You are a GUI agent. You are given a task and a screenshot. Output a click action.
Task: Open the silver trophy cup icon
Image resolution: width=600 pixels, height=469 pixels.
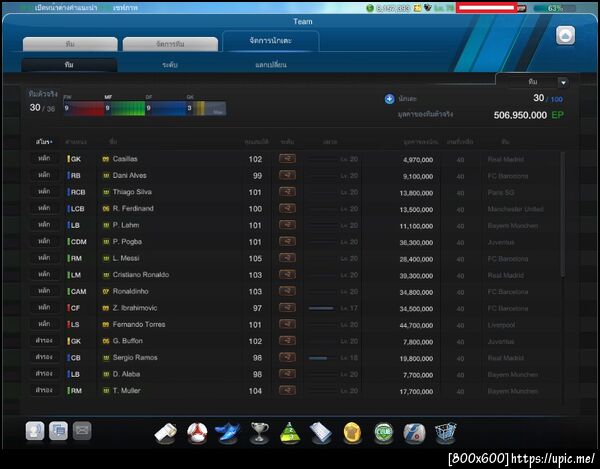259,433
